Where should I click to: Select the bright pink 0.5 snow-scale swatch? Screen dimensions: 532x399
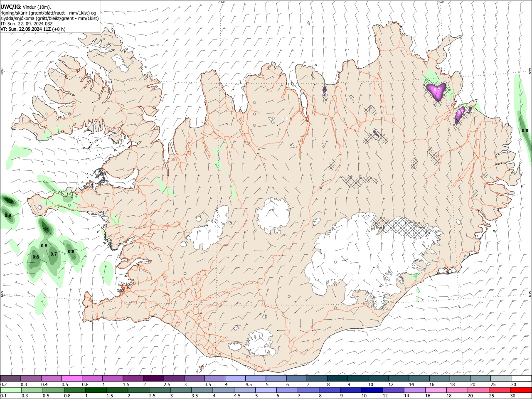71,378
